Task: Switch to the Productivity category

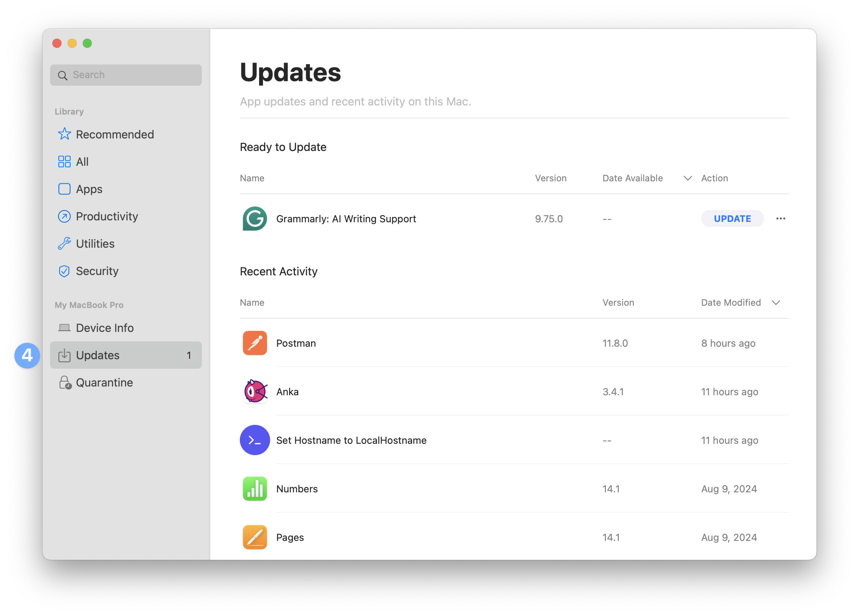Action: (107, 216)
